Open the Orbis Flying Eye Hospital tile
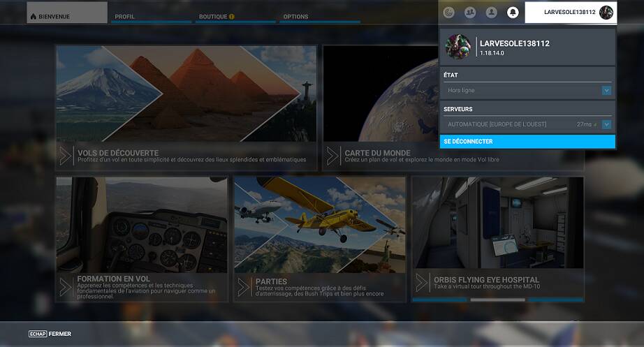Viewport: 644px width, 347px height. tap(498, 239)
